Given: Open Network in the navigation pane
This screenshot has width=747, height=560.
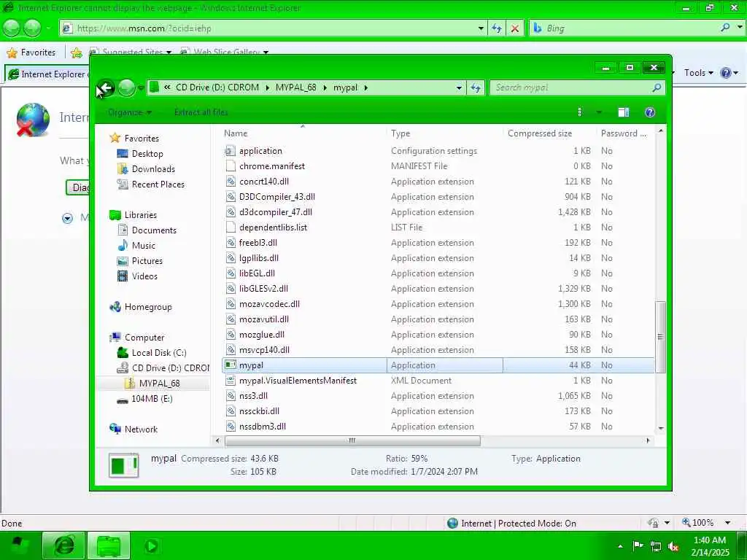Looking at the screenshot, I should tap(141, 429).
